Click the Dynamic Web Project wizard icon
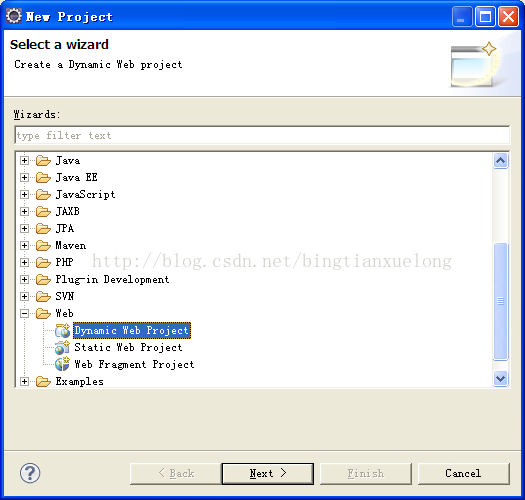This screenshot has height=500, width=525. pos(62,331)
